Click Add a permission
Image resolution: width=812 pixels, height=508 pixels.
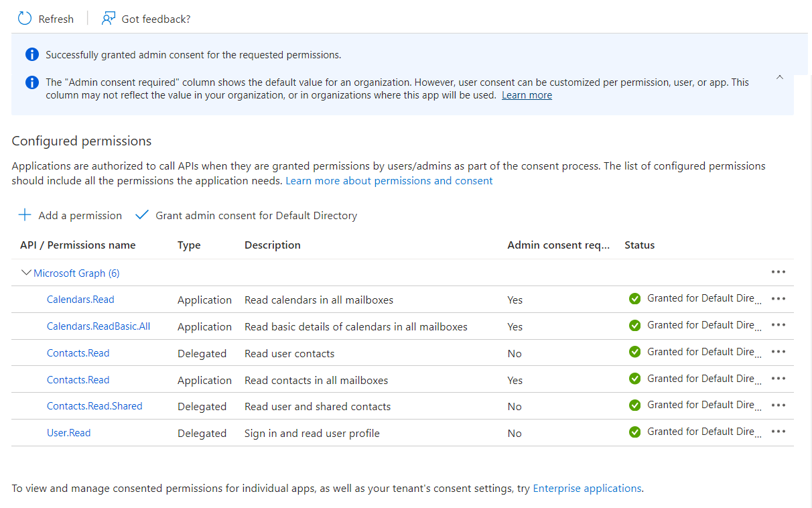[x=80, y=216]
